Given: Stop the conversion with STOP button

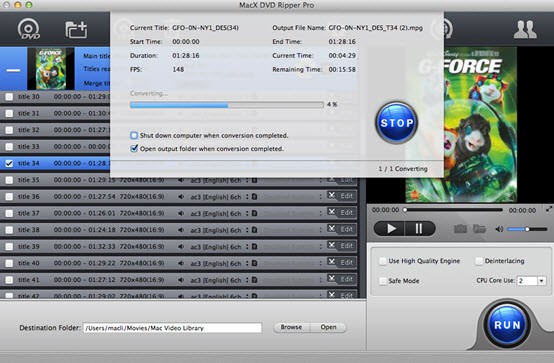Looking at the screenshot, I should coord(396,123).
